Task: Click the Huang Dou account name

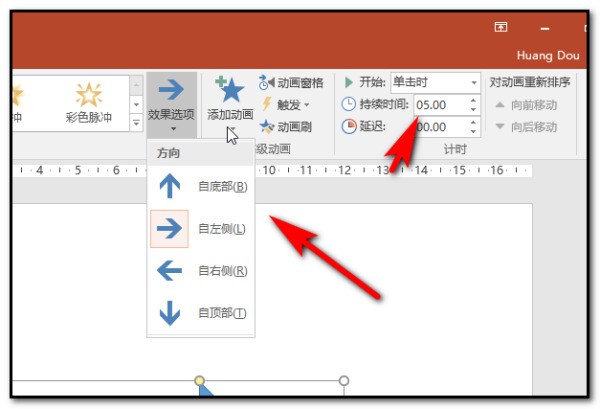Action: (x=548, y=56)
